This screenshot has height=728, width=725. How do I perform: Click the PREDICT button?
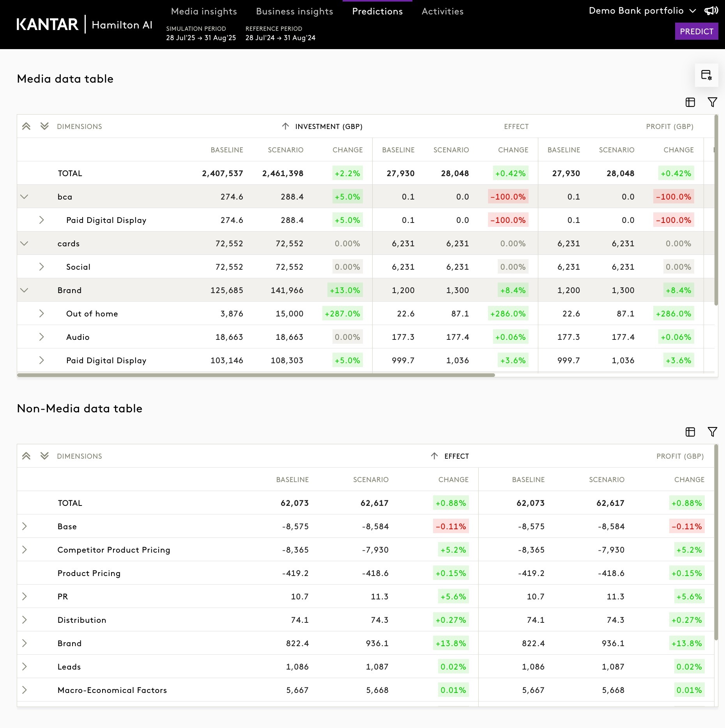(x=697, y=31)
